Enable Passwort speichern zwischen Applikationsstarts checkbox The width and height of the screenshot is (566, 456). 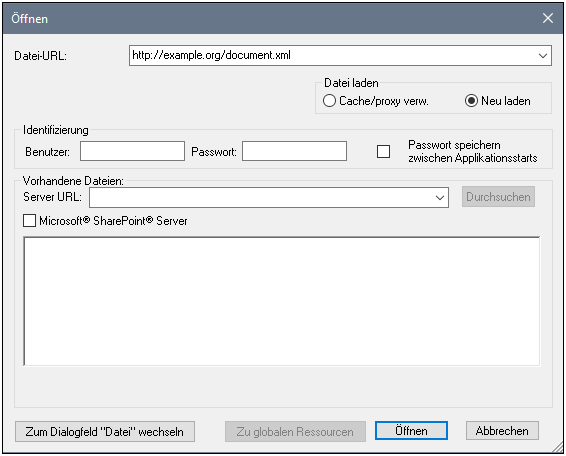click(x=383, y=152)
